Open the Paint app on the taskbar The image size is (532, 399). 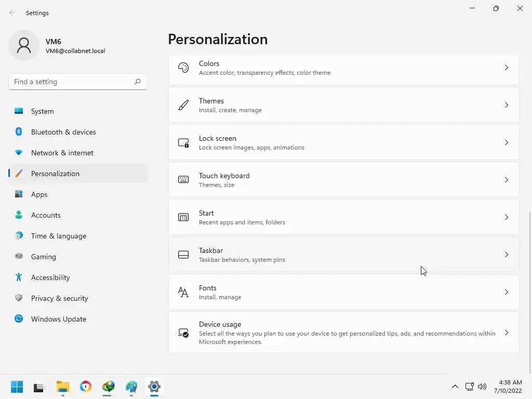[x=131, y=387]
